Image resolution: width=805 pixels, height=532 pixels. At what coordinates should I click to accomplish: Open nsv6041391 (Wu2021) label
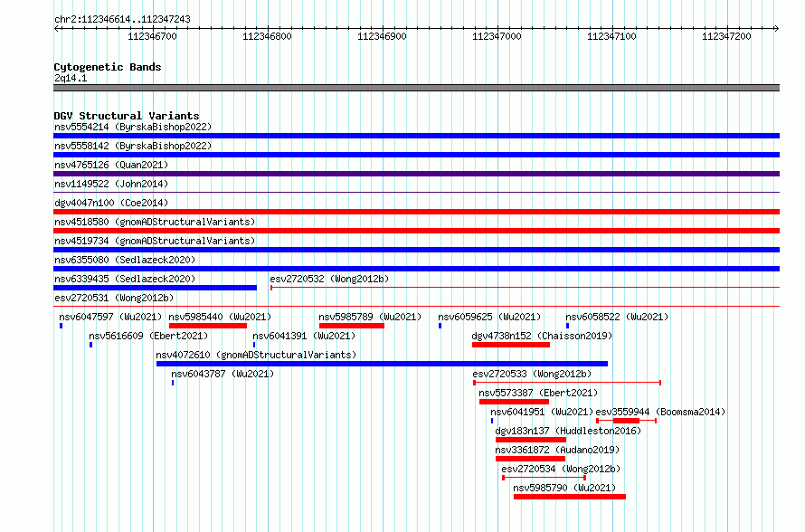[x=304, y=336]
